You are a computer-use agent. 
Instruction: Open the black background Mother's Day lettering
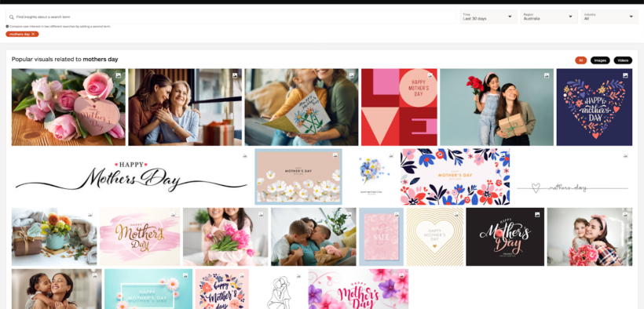click(505, 237)
